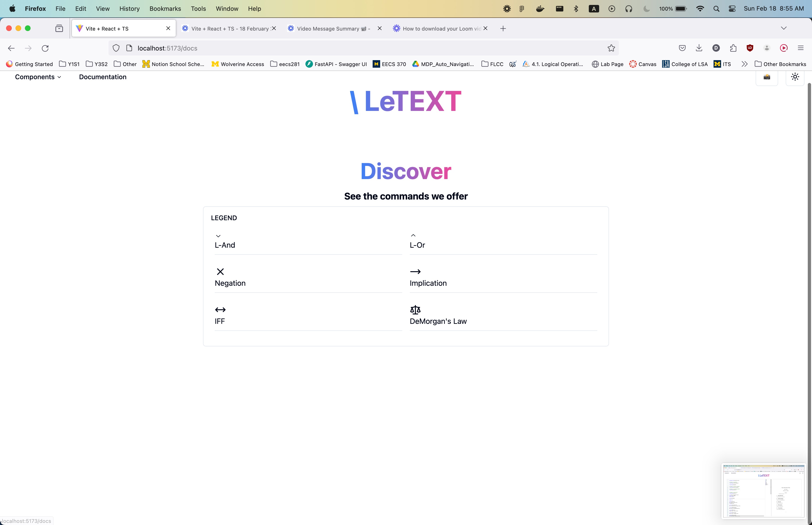This screenshot has height=525, width=812.
Task: Open the Firefox downloads panel
Action: (699, 48)
